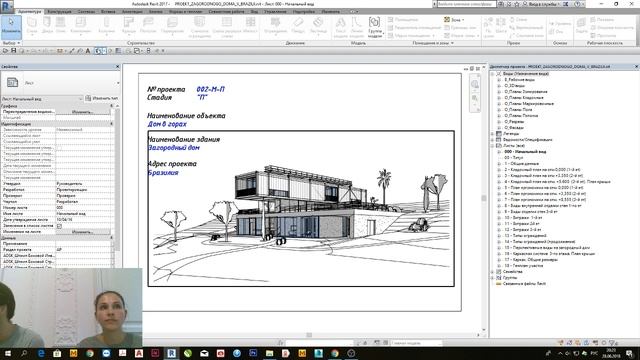Screen dimensions: 640x360
Task: Click the Revit icon in Windows taskbar
Action: pyautogui.click(x=171, y=353)
